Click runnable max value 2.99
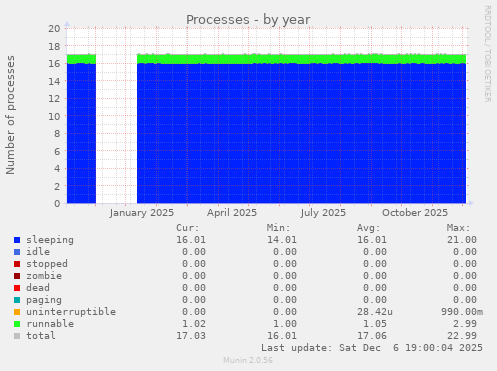Viewport: 497px width, 371px height. pyautogui.click(x=465, y=324)
